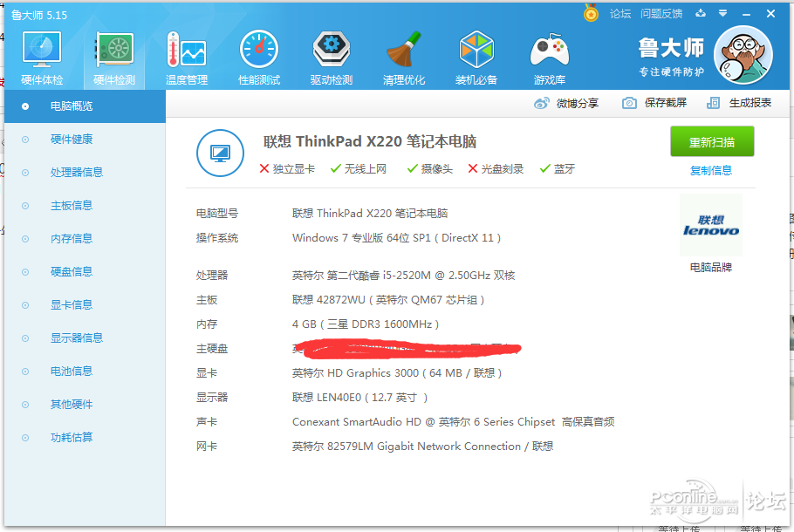Click the 联想 LEN40E0 display value

pos(360,398)
